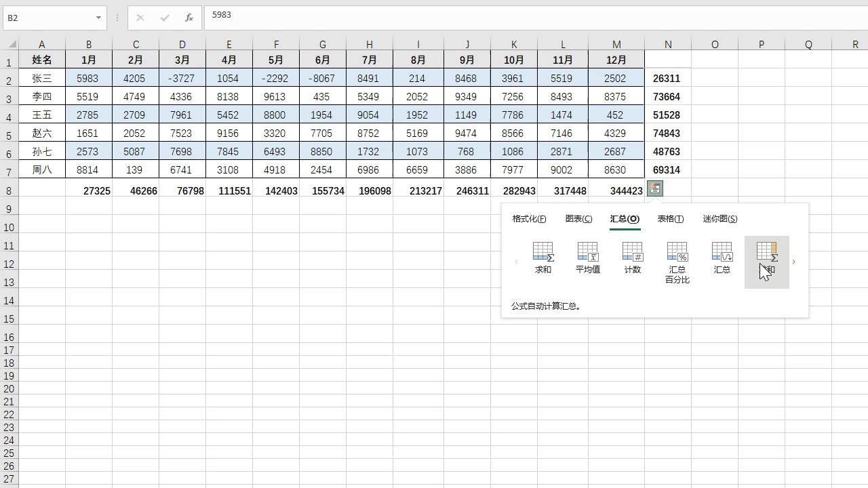Screen dimensions: 868x488
Task: Click the fx Insert Function icon
Action: tap(189, 18)
